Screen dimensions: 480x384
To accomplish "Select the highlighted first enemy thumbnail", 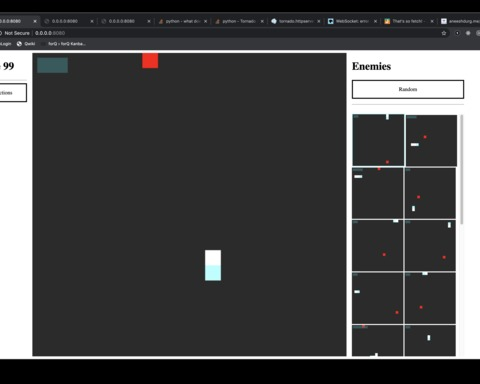I will 378,140.
